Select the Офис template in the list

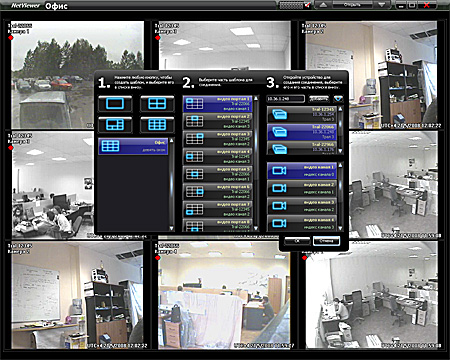(x=133, y=146)
